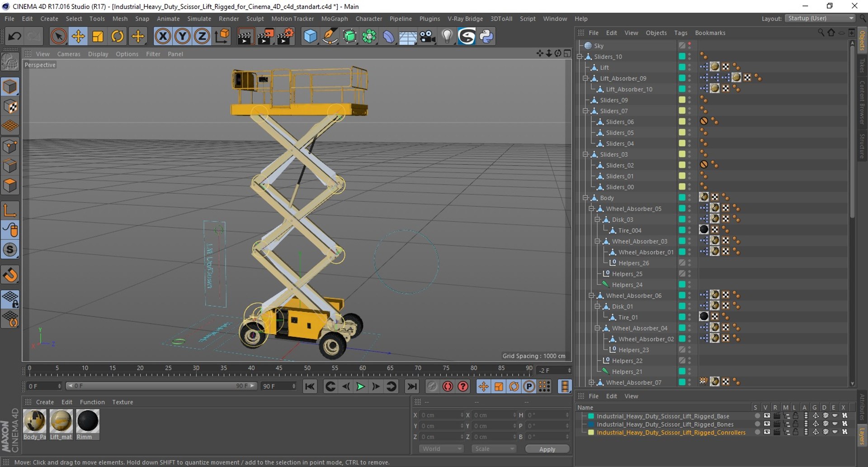The height and width of the screenshot is (467, 868).
Task: Click the Apply button
Action: pyautogui.click(x=547, y=449)
